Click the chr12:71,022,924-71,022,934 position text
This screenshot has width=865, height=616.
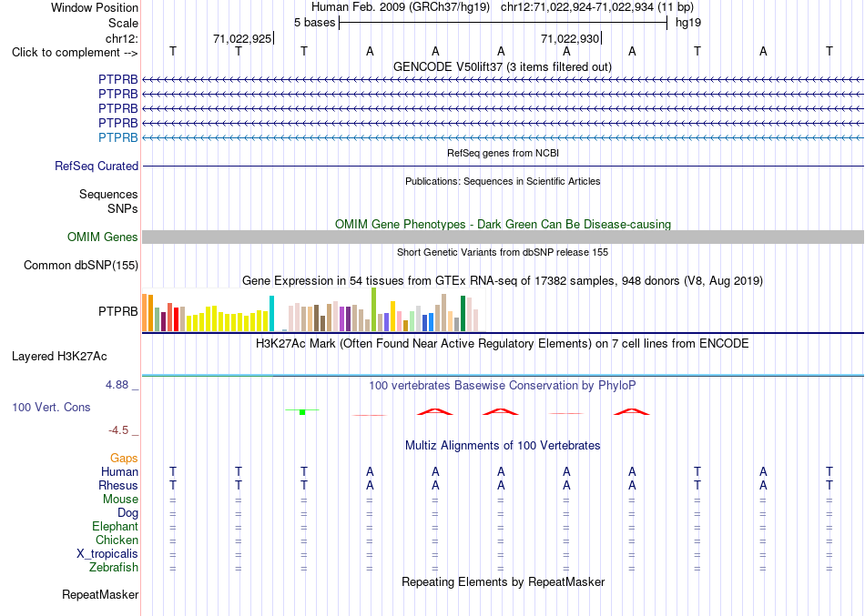(597, 7)
